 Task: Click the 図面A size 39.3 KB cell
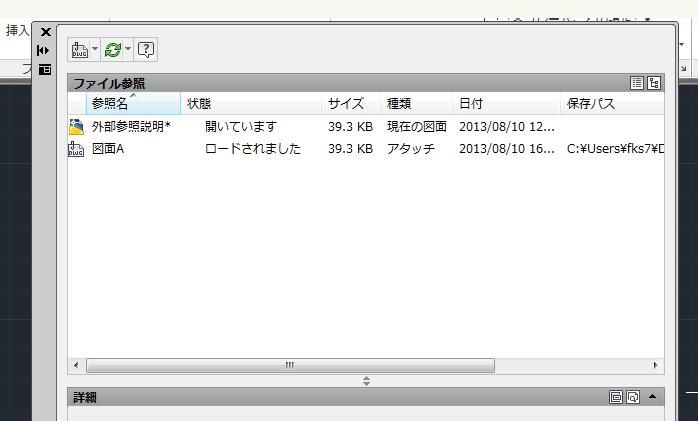350,149
